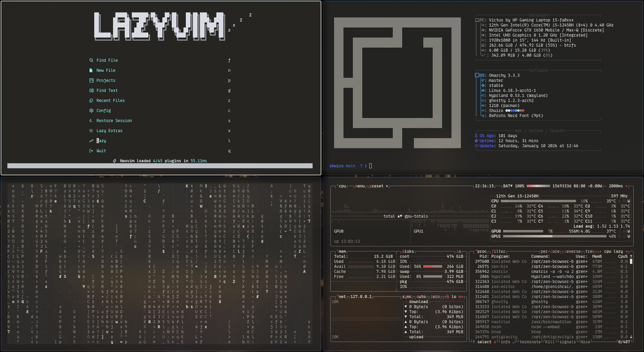Screen dimensions: 644x352
Task: Select the nautilus process row in btop
Action: click(551, 322)
